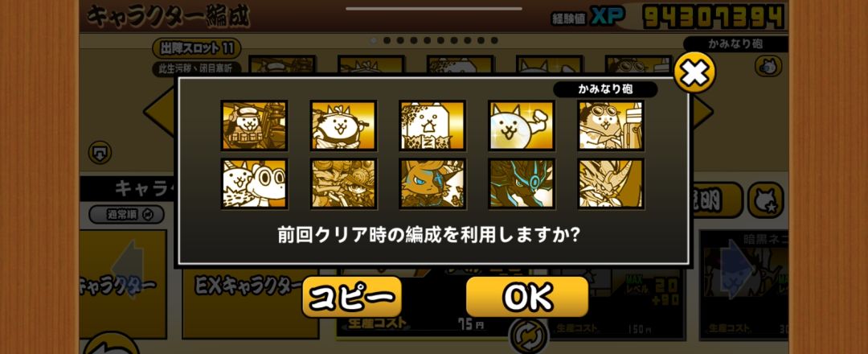Select the soldier cat with gun thumbnail
Image resolution: width=868 pixels, height=354 pixels.
pos(254,126)
